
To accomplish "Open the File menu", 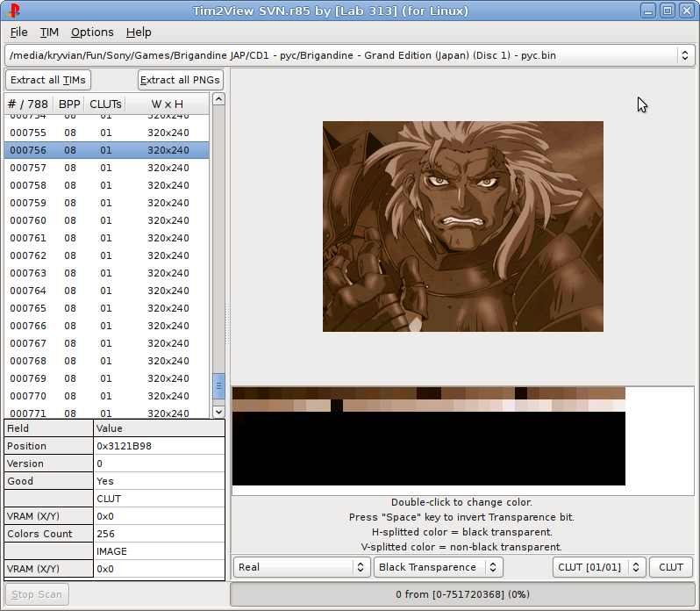I will click(18, 32).
